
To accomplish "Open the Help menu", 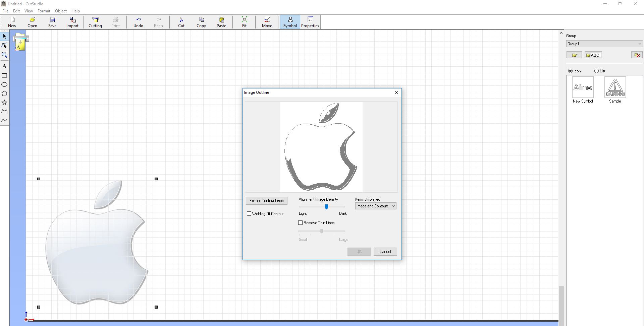I will [75, 11].
